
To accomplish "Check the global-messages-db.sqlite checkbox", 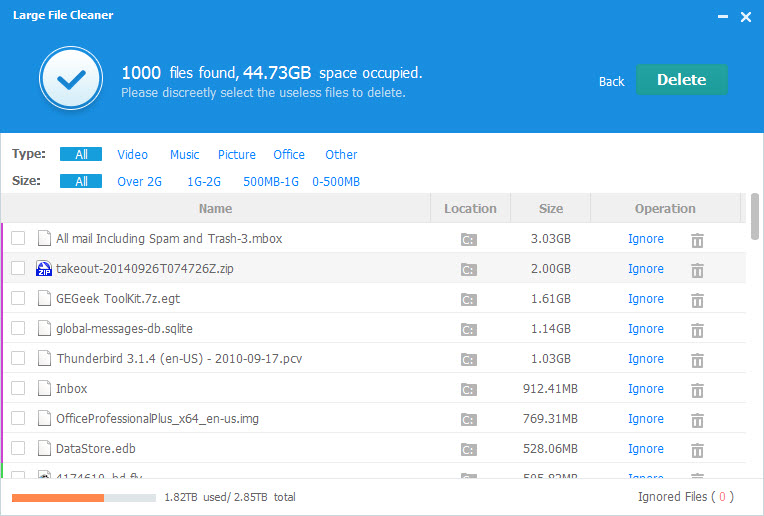I will click(18, 328).
